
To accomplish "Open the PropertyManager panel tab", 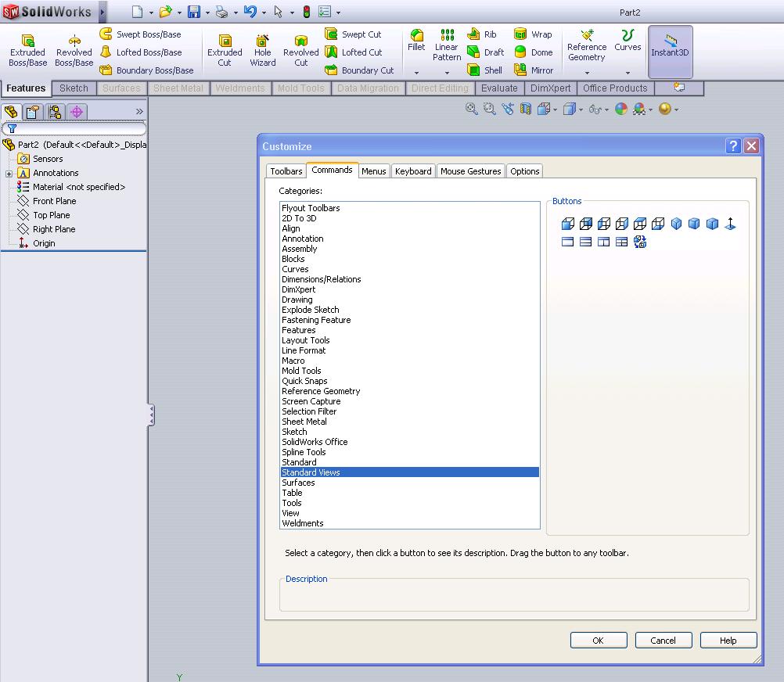I will tap(33, 111).
